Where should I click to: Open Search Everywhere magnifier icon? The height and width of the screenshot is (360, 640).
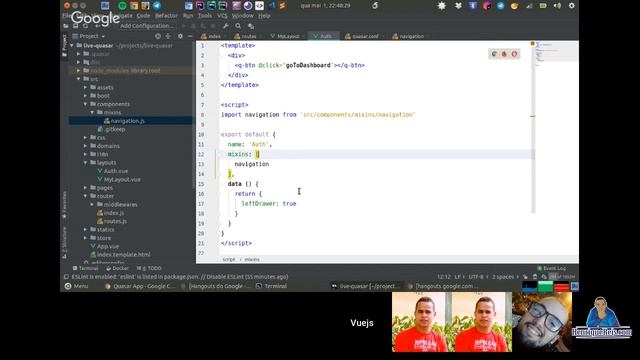pos(238,26)
